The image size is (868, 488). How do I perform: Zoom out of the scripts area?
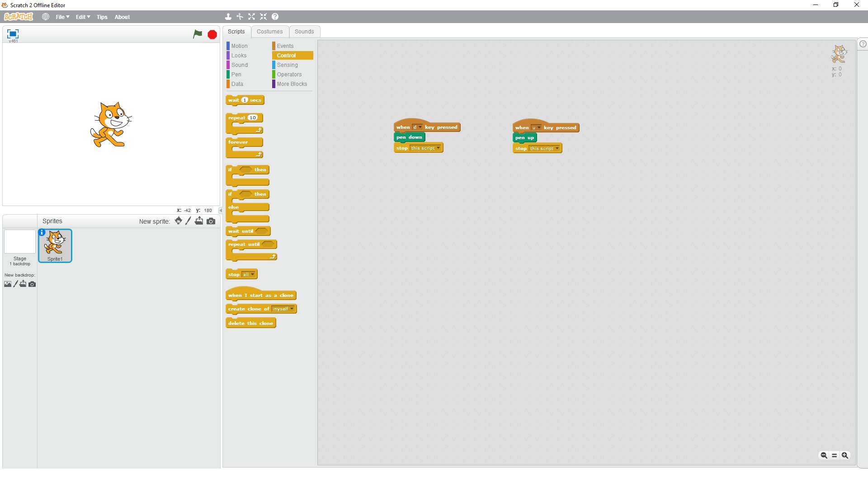[824, 455]
